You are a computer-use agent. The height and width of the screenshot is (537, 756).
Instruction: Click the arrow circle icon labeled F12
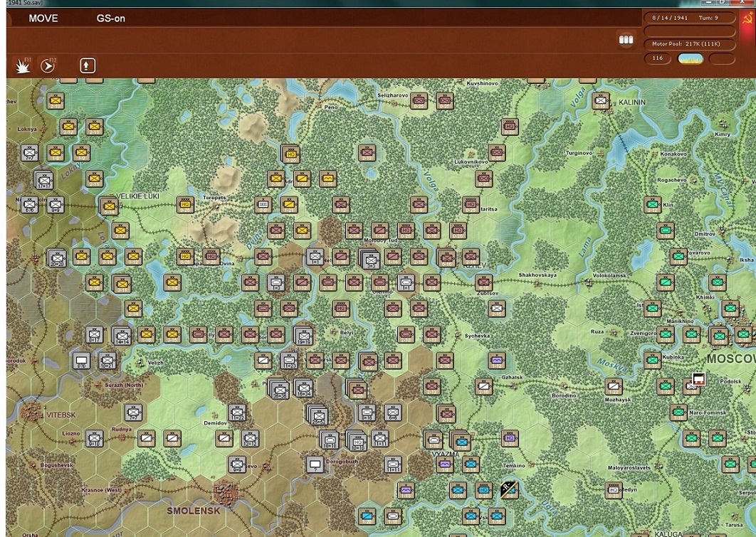point(48,65)
